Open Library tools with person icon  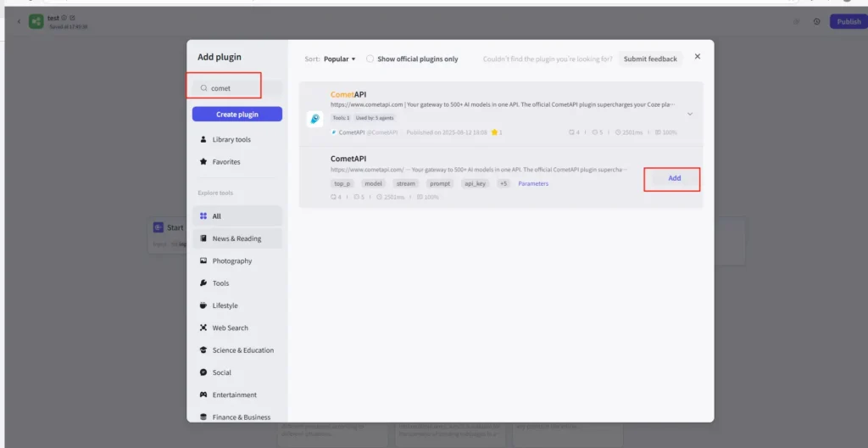203,140
